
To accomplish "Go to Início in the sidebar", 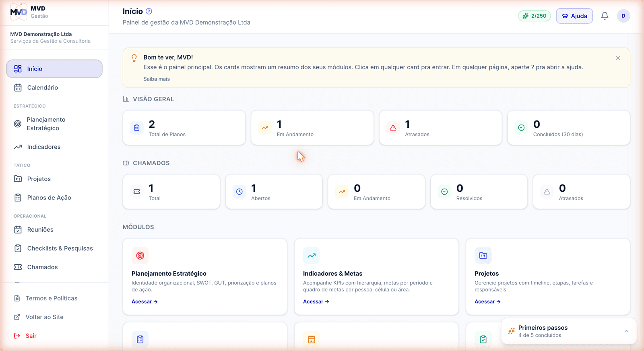I will 54,69.
